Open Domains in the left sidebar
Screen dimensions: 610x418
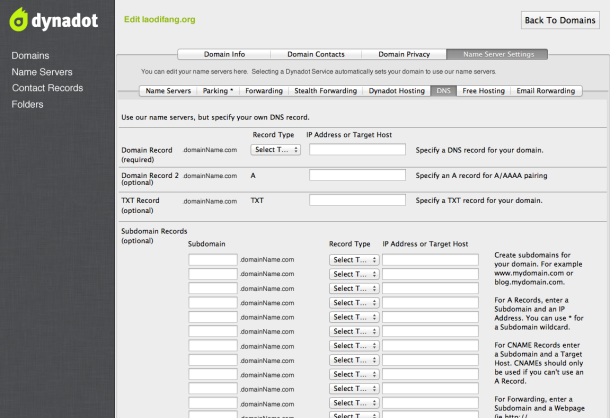tap(30, 56)
